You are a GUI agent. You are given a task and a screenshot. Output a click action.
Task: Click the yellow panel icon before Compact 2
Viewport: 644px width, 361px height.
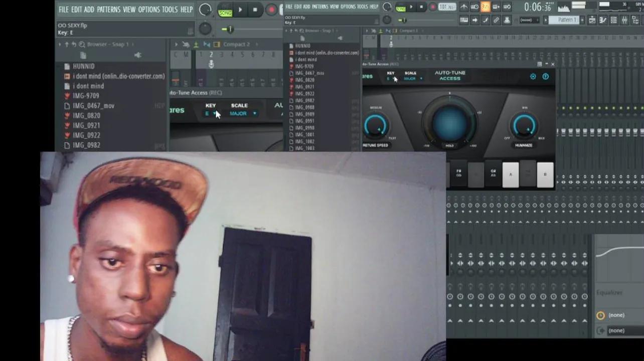tap(217, 44)
